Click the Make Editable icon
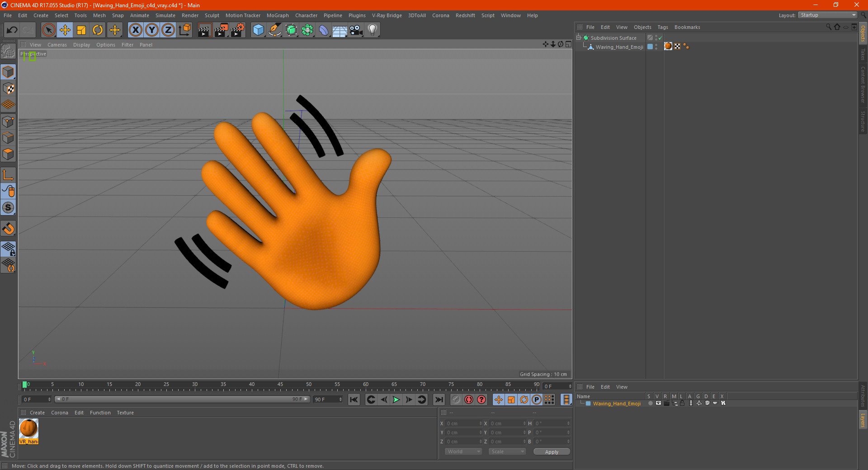868x470 pixels. pyautogui.click(x=8, y=52)
